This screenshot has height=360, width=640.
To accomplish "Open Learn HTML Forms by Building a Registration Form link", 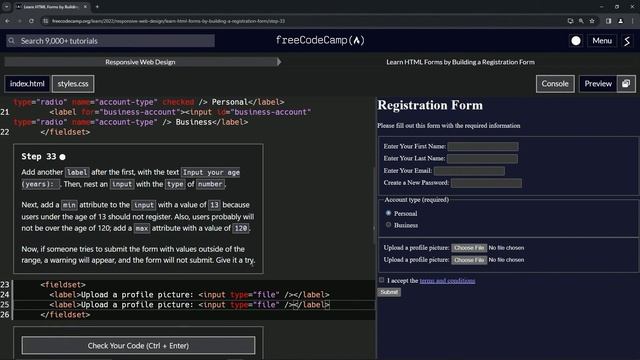I will (460, 62).
